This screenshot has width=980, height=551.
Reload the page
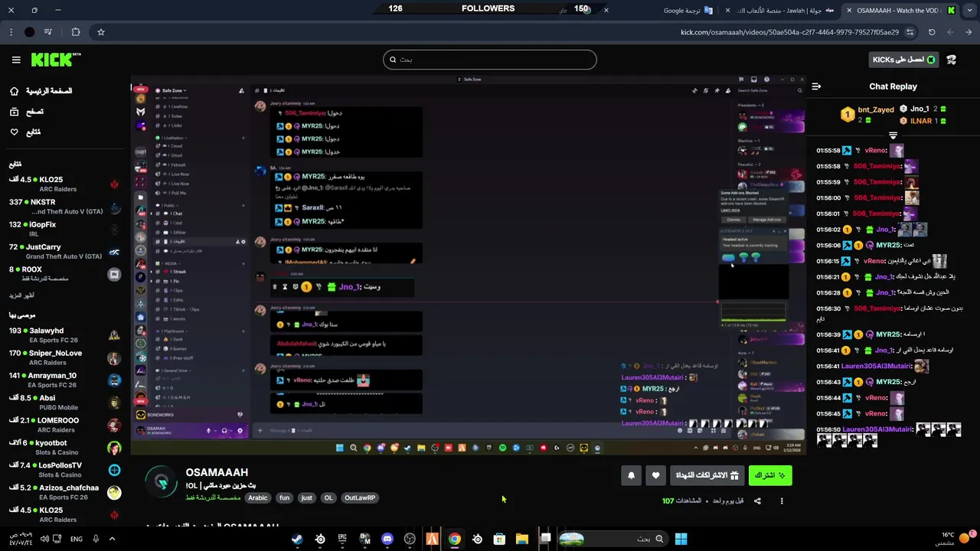point(932,32)
